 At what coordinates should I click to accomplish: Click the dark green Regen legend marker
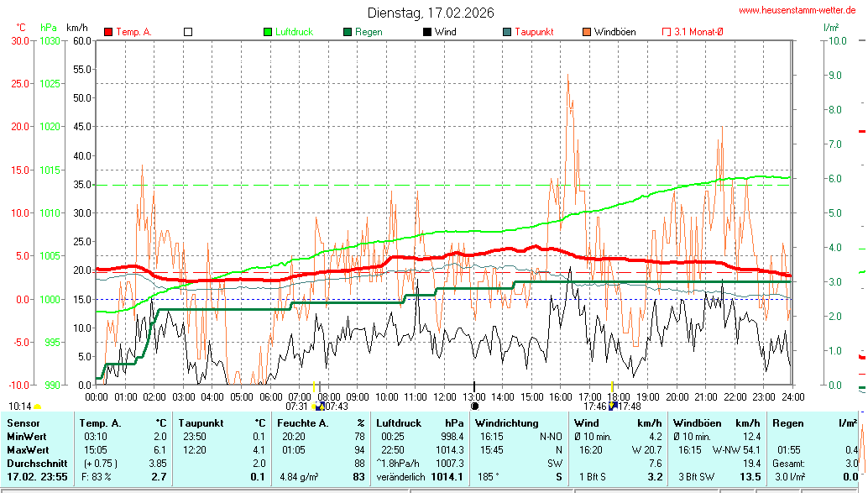click(348, 32)
